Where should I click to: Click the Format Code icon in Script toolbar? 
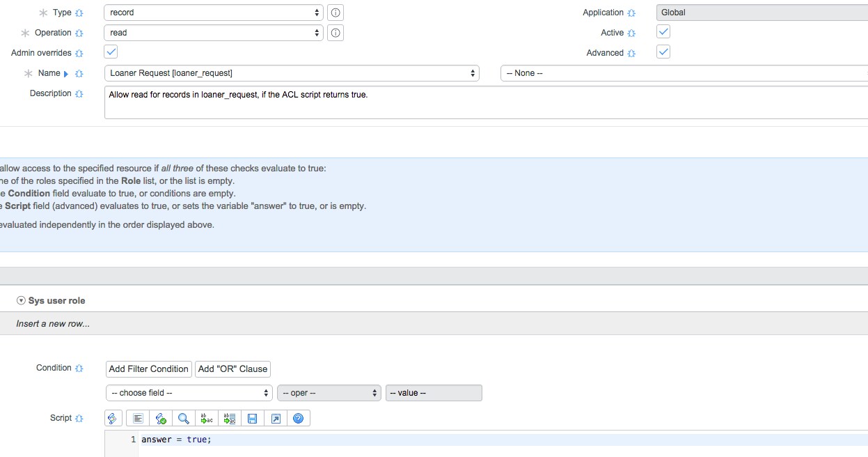coord(138,418)
